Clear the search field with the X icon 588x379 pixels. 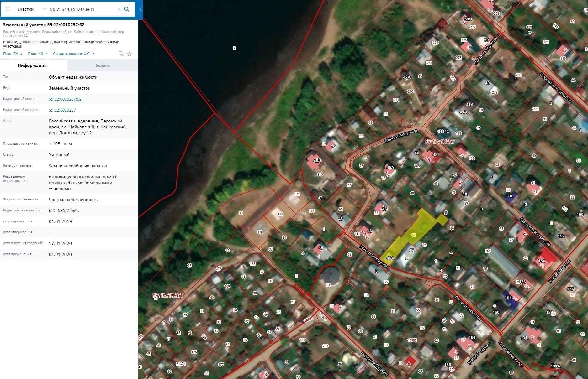pyautogui.click(x=119, y=9)
